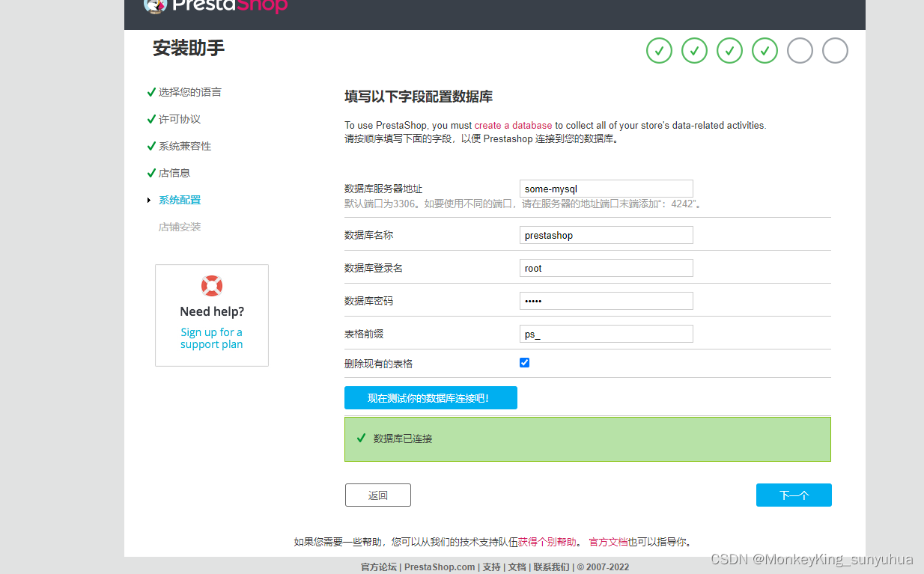The height and width of the screenshot is (574, 924).
Task: Select the 店铺安装 step
Action: tap(180, 227)
